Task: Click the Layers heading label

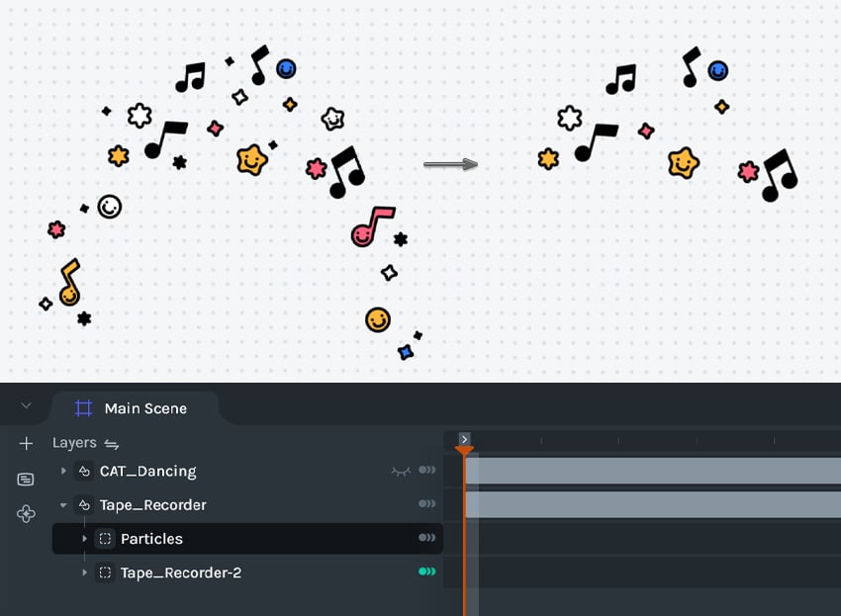Action: (x=74, y=443)
